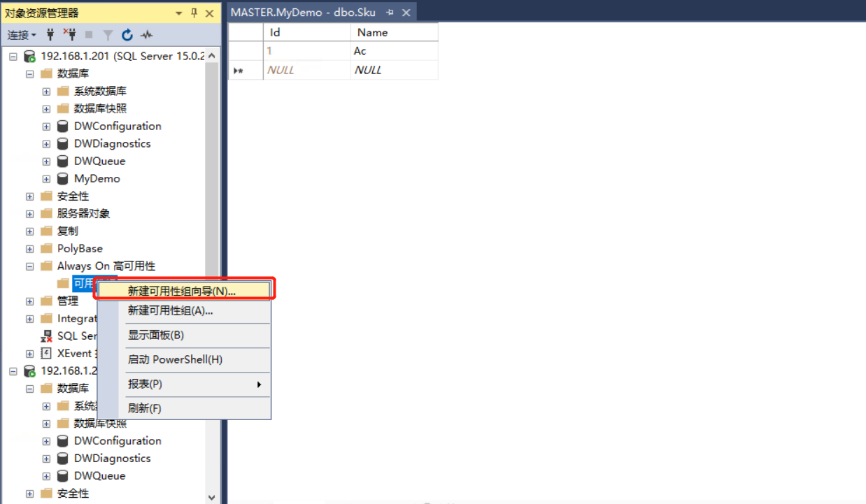Click the greyed Stop square icon
This screenshot has width=866, height=504.
click(89, 34)
